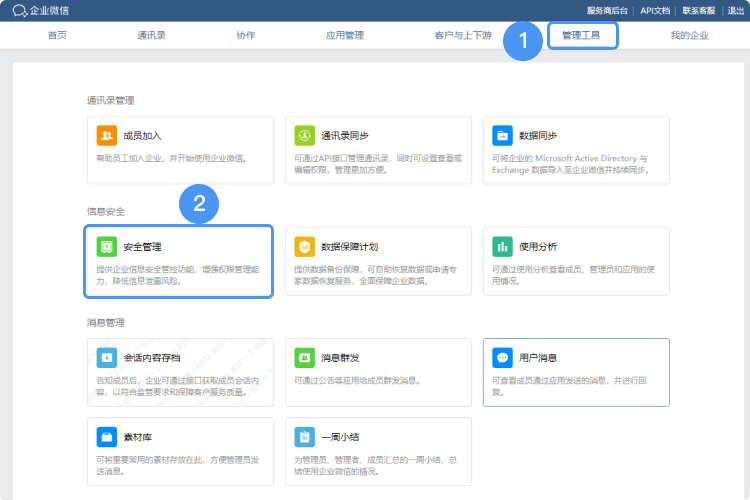Click 使用分析 description about 成员、管理员和应用

coord(574,275)
